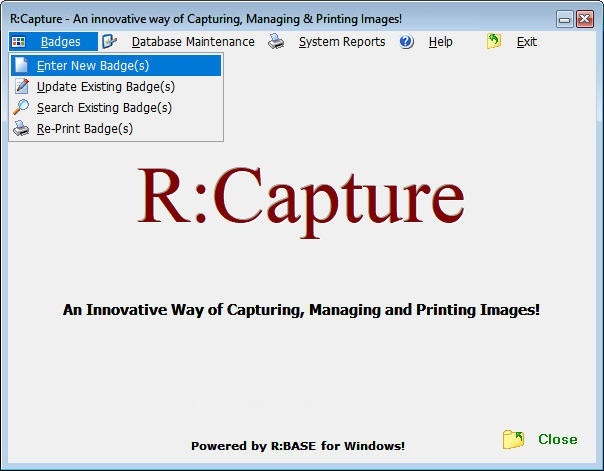Image resolution: width=604 pixels, height=471 pixels.
Task: Click the blue Help question-mark icon
Action: [406, 42]
